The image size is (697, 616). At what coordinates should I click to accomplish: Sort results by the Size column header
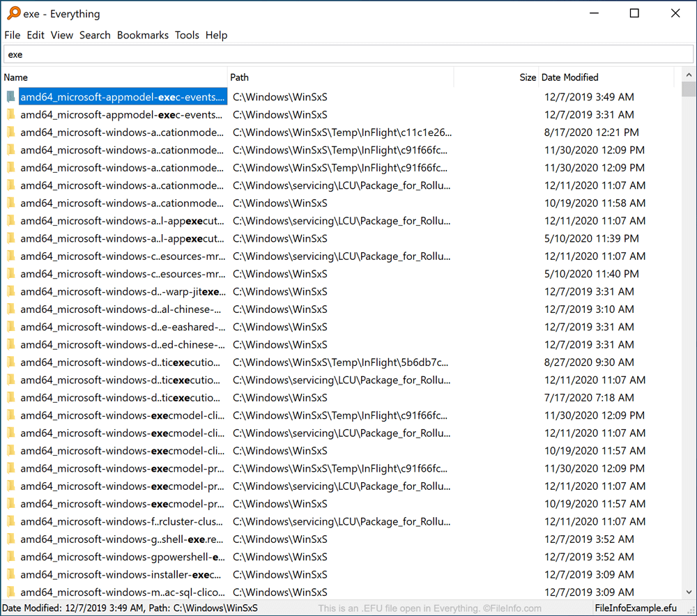point(527,77)
